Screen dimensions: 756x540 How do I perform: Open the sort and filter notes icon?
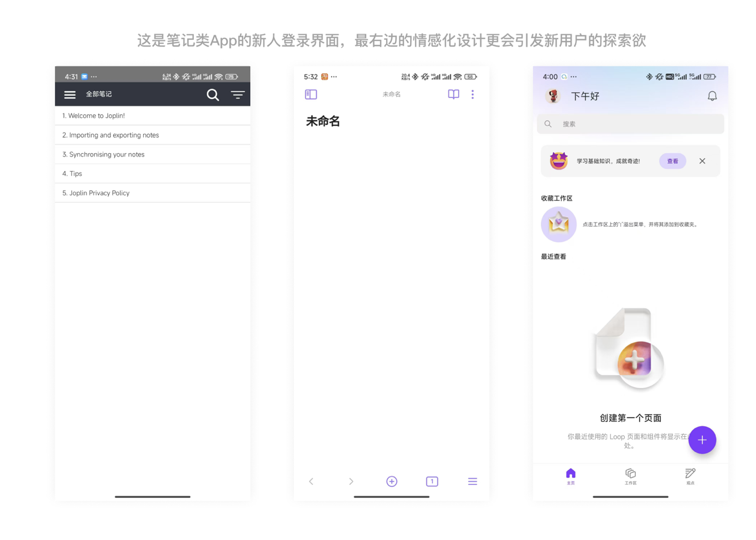[x=238, y=95]
